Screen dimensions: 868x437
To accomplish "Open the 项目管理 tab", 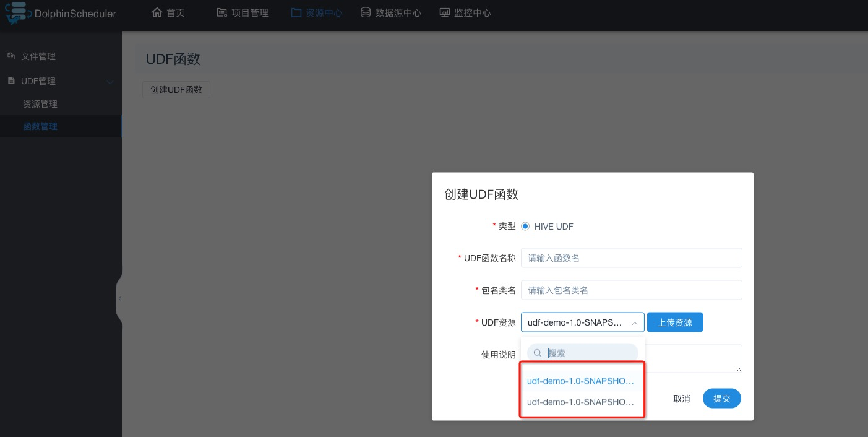I will (x=243, y=12).
